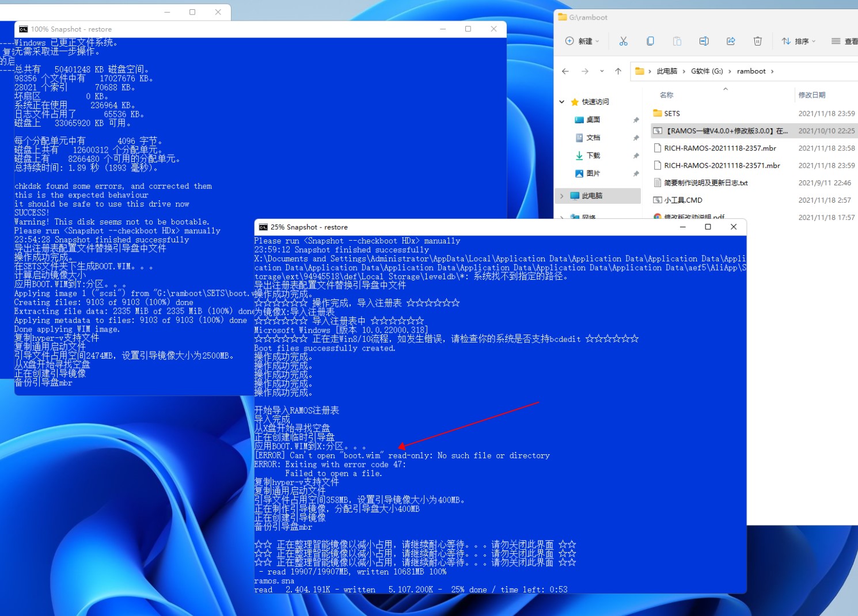Viewport: 858px width, 616px height.
Task: Click G软件 (G:) in the address breadcrumb
Action: click(707, 71)
